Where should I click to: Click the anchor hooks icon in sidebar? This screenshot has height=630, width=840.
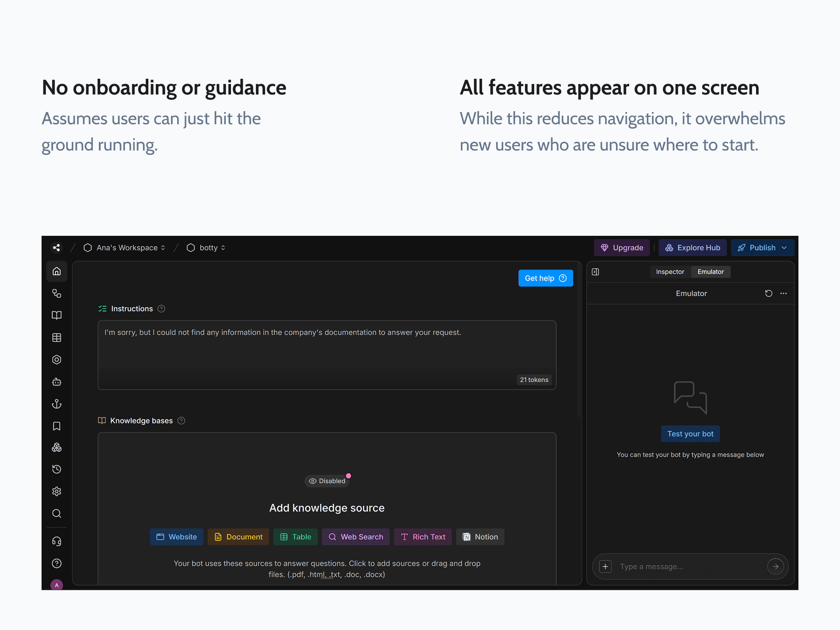point(57,404)
